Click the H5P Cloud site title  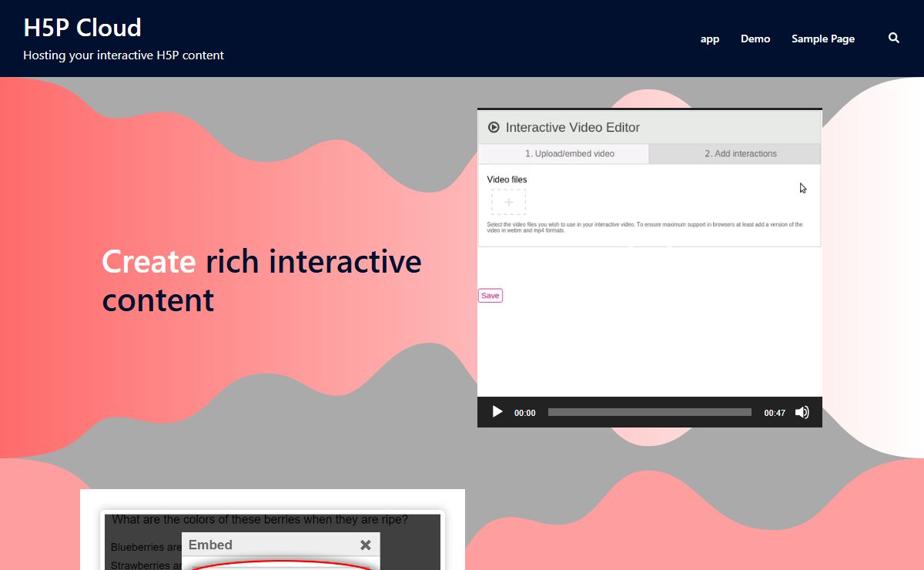point(82,28)
